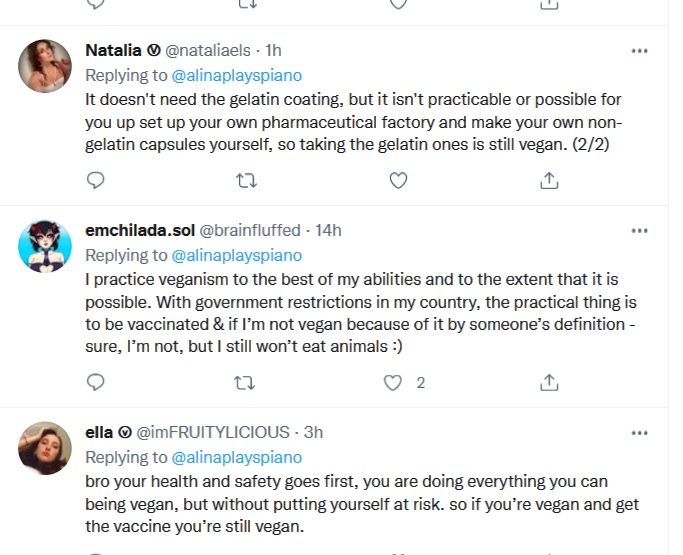Reply to emchilada.sol's tweet
The width and height of the screenshot is (683, 555).
click(96, 382)
